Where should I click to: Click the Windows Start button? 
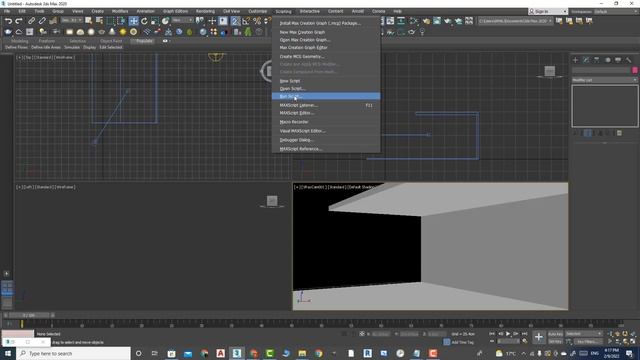[x=8, y=353]
